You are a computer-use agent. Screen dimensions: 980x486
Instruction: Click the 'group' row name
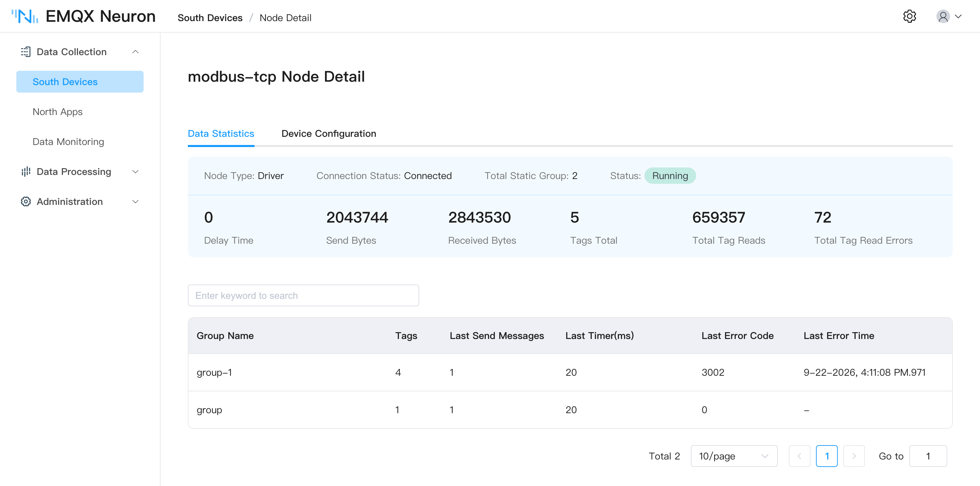209,410
